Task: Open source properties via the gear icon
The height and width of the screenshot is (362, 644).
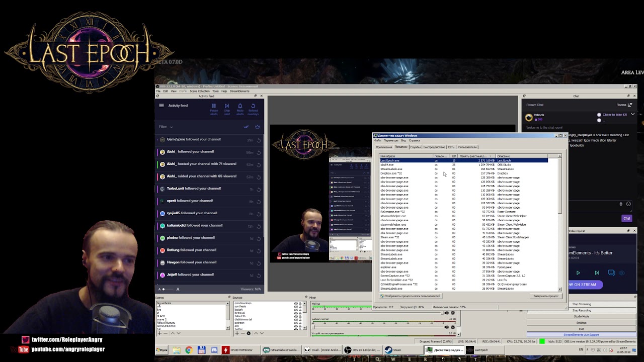Action: (249, 333)
